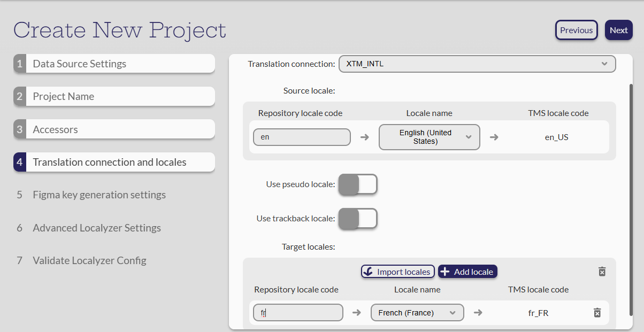The width and height of the screenshot is (644, 332).
Task: Toggle the Use pseudo locale switch
Action: click(x=358, y=184)
